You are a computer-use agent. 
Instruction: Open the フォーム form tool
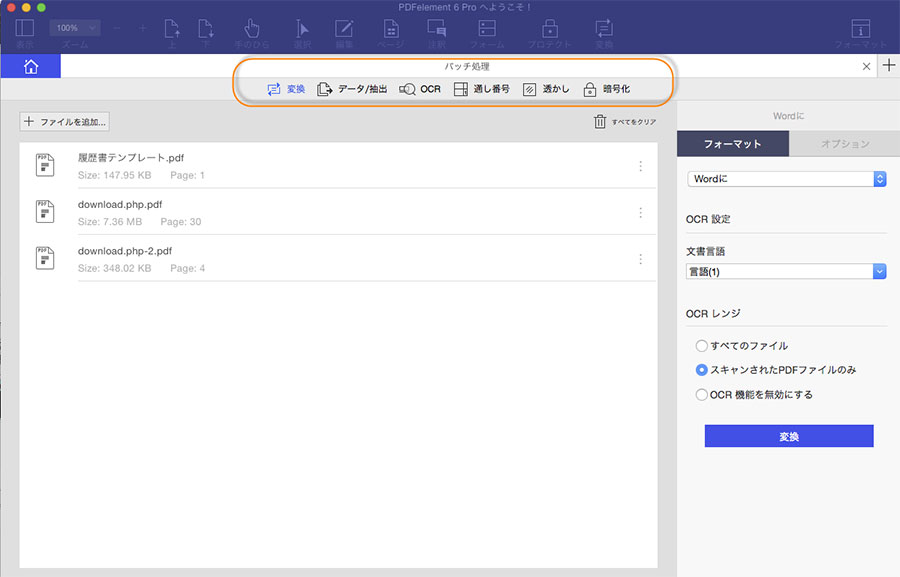click(487, 28)
